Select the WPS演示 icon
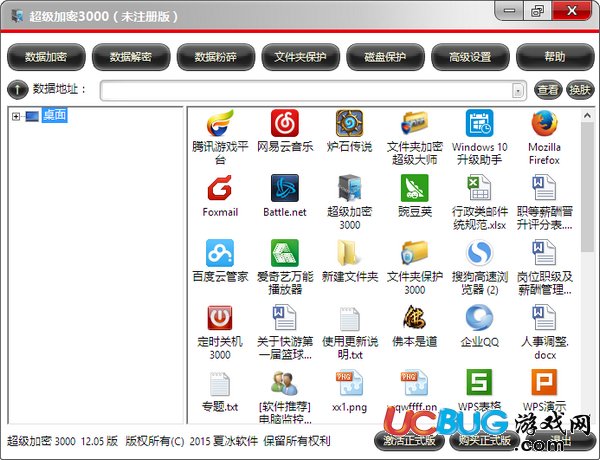 tap(545, 383)
